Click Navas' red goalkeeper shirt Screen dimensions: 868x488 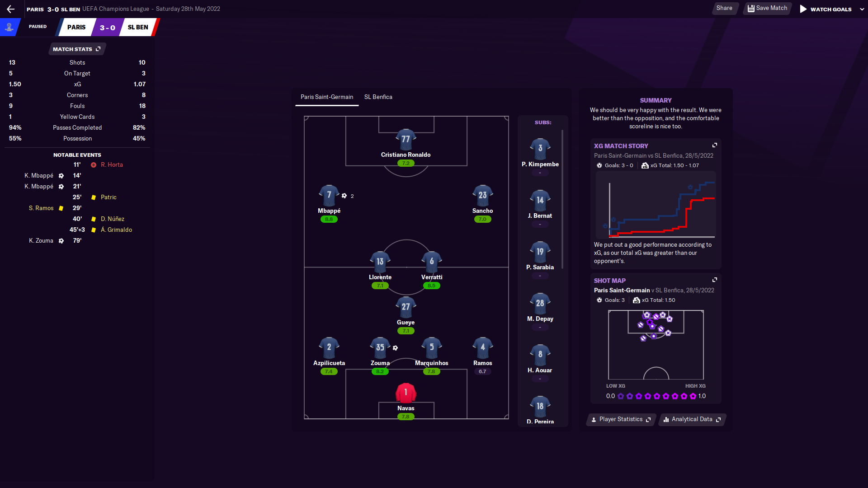pos(406,393)
